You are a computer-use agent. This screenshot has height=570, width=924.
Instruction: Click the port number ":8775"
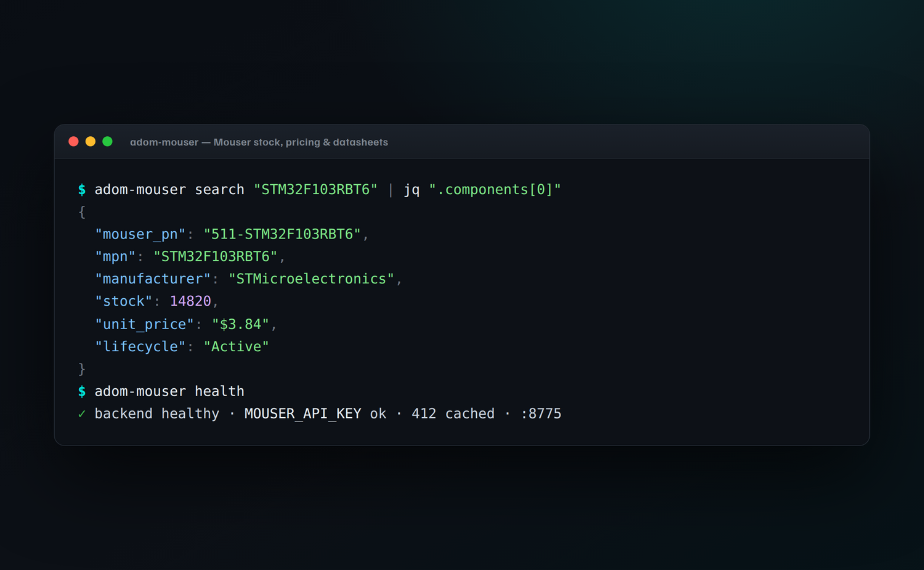[541, 414]
